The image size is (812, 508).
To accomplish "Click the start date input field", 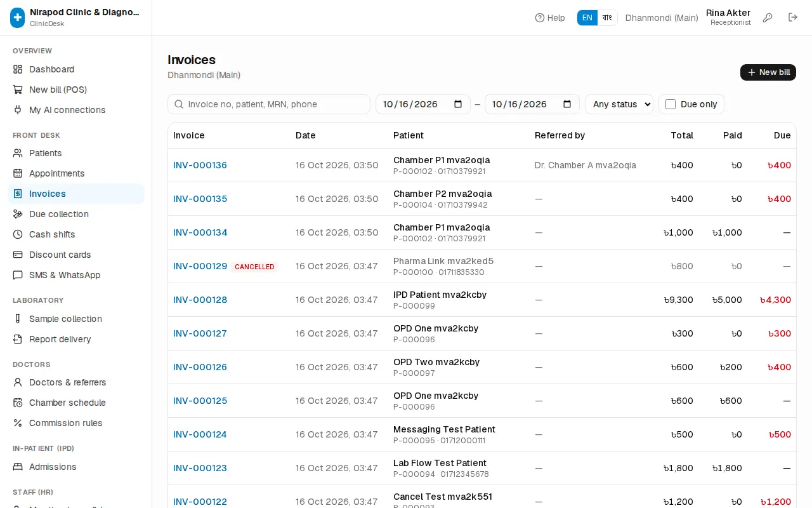I will [x=423, y=104].
